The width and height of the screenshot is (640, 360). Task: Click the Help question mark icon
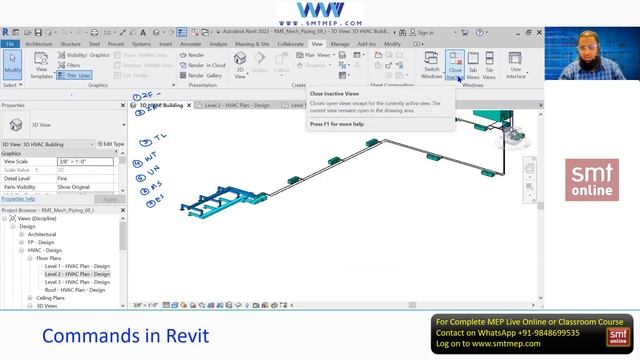480,33
